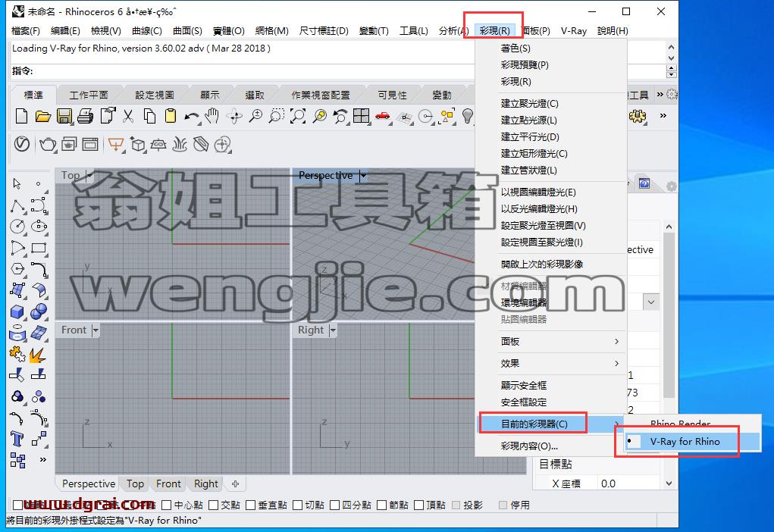Open the 曲面(S) menu

click(x=187, y=31)
